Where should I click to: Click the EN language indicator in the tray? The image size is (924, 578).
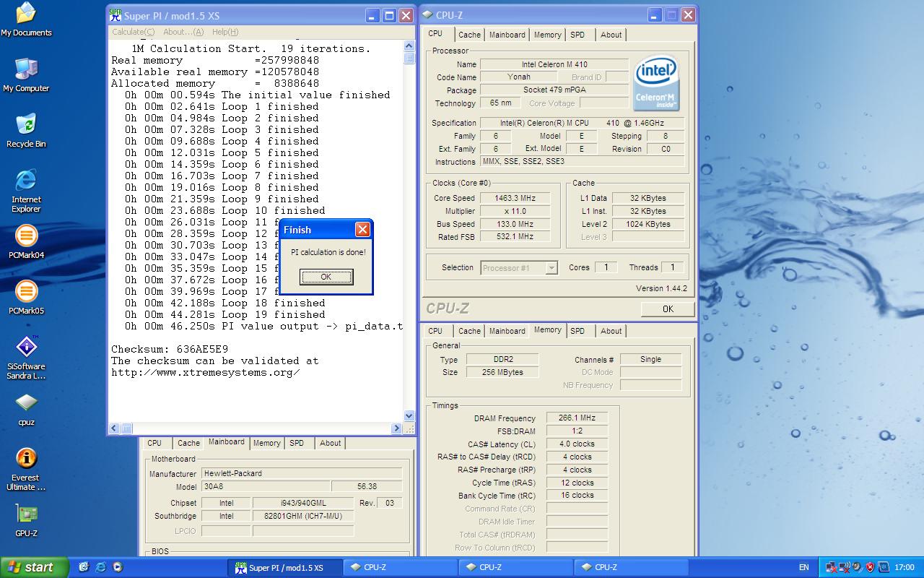(x=803, y=567)
